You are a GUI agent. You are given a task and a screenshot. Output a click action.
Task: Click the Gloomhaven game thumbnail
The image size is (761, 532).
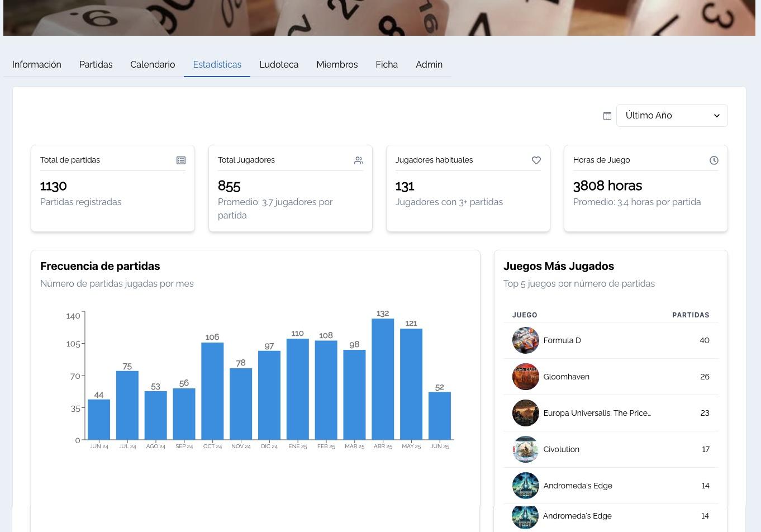(525, 377)
